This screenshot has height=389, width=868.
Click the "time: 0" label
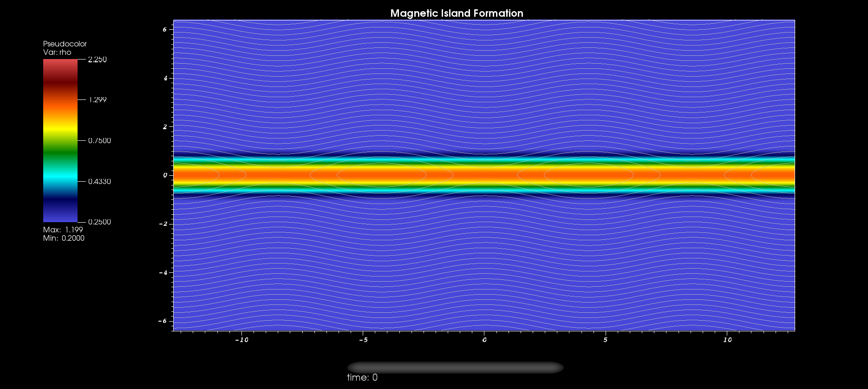(x=362, y=377)
